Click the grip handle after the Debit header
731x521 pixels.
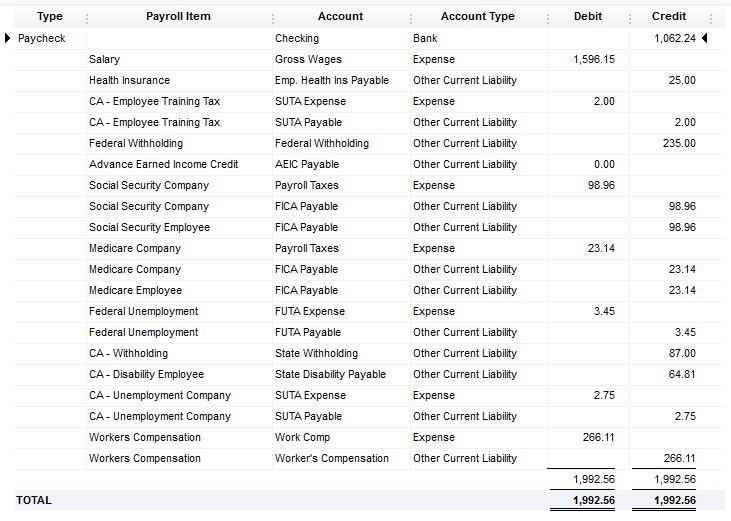[630, 17]
